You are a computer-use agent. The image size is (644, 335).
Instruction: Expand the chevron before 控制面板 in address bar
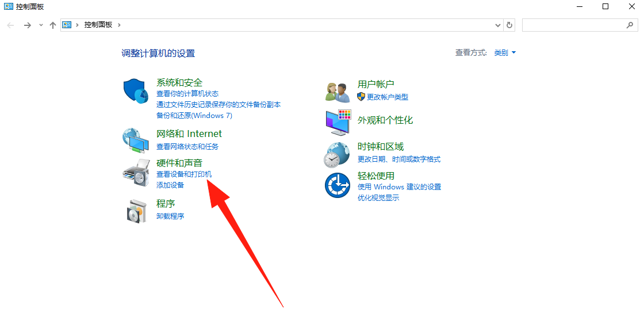[x=77, y=25]
